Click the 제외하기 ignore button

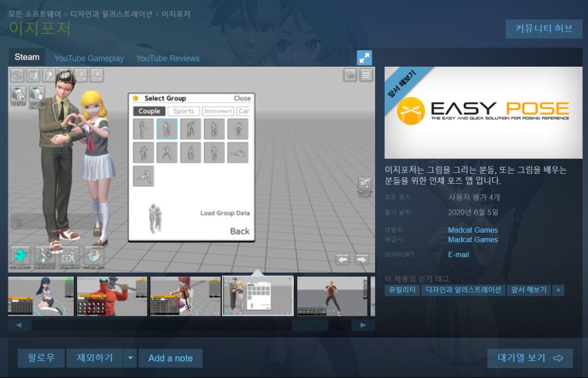point(95,358)
